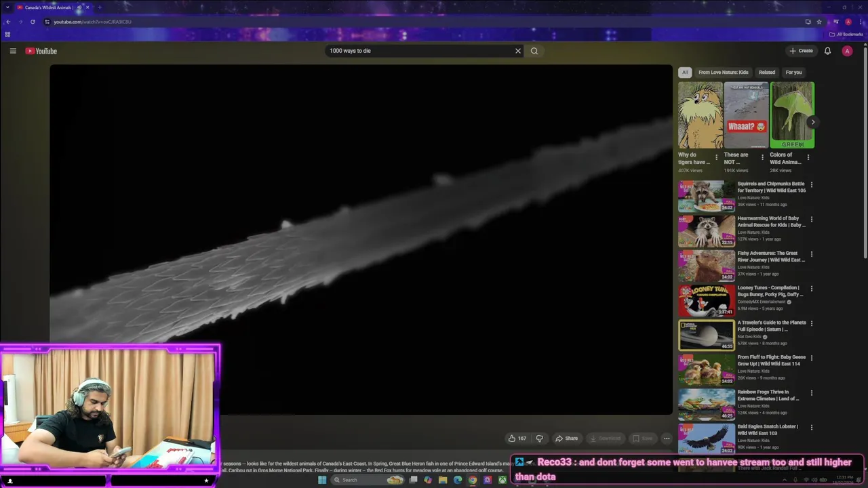The image size is (868, 488).
Task: Open the Xbox app in the taskbar
Action: [x=502, y=480]
